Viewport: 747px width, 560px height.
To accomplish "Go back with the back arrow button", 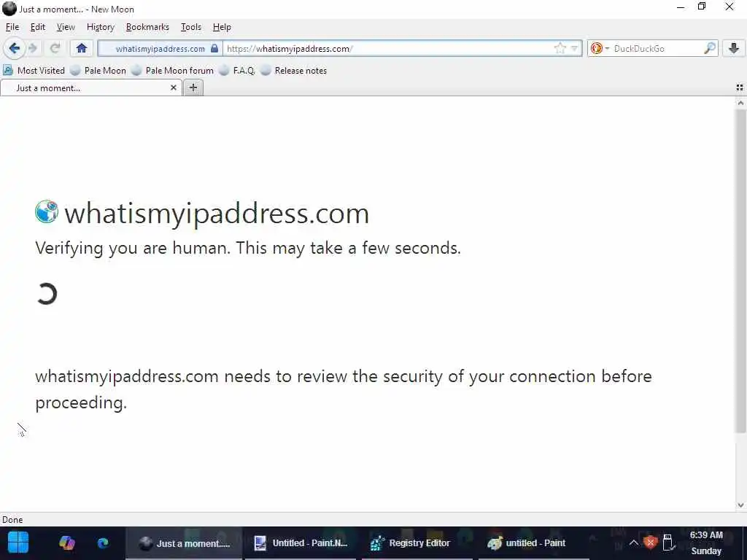I will coord(14,49).
